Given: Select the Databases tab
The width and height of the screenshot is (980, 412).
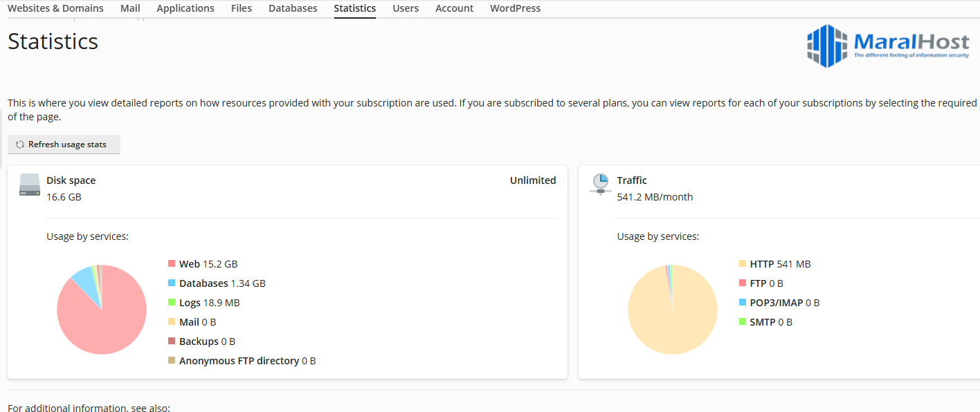Looking at the screenshot, I should 293,8.
